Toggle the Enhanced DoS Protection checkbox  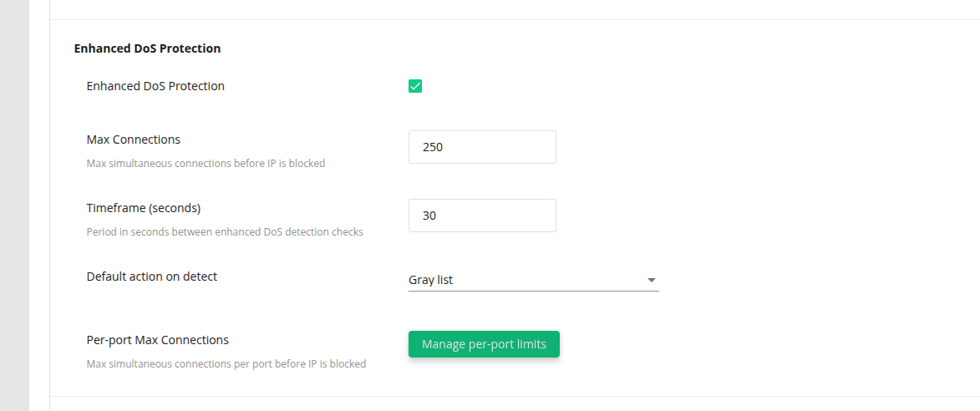click(415, 86)
